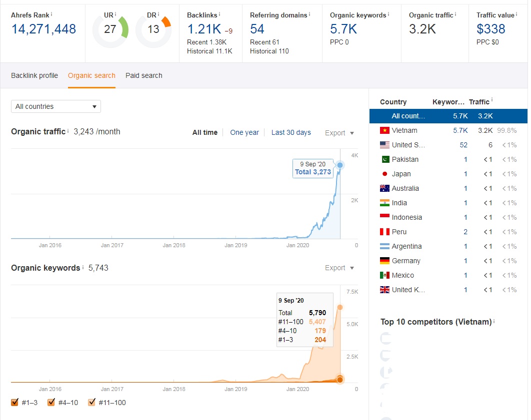Screen dimensions: 531x420
Task: Open the Organic keywords count 5.7K metric
Action: coord(343,29)
